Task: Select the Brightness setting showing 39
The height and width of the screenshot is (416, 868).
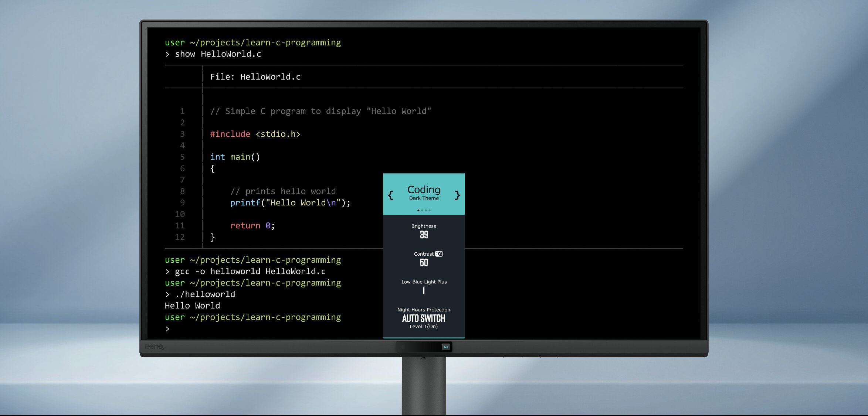Action: coord(424,231)
